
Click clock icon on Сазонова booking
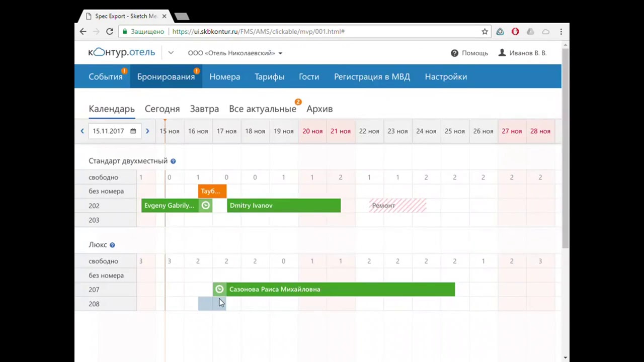pos(219,289)
